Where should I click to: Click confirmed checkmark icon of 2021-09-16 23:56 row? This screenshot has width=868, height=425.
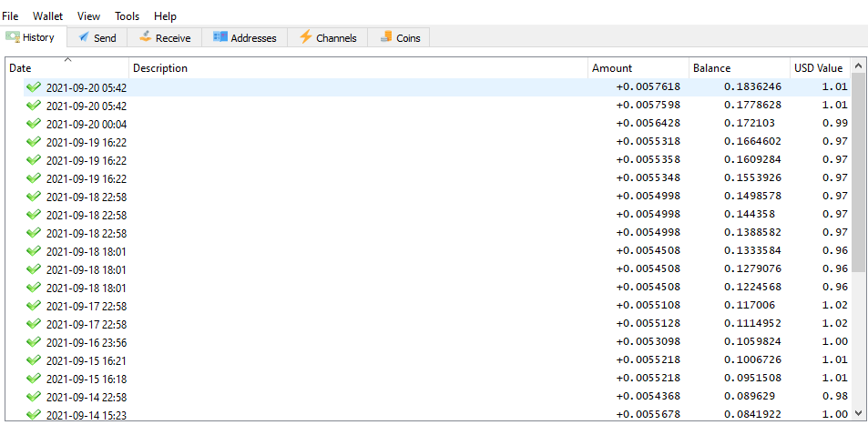(x=34, y=342)
